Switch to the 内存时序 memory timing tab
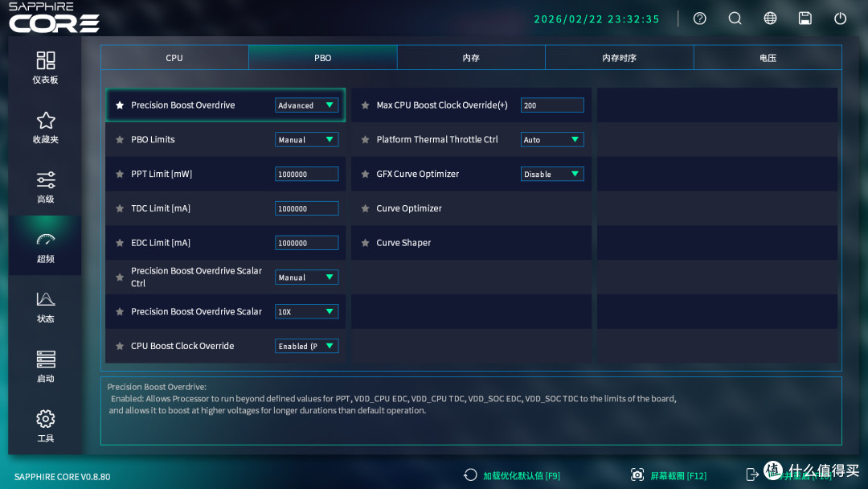 point(620,58)
